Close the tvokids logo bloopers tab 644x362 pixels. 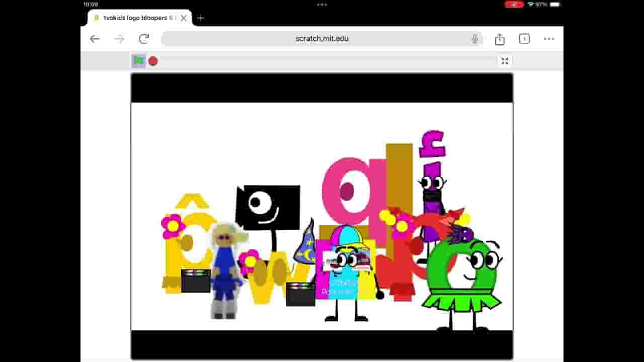[x=184, y=18]
